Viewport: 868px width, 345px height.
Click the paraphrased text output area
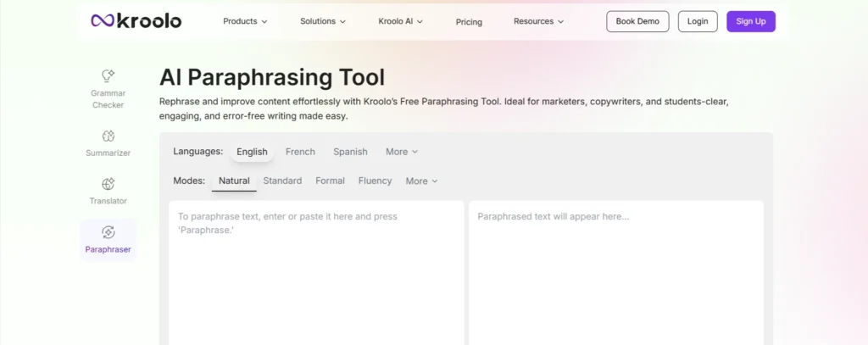click(616, 272)
